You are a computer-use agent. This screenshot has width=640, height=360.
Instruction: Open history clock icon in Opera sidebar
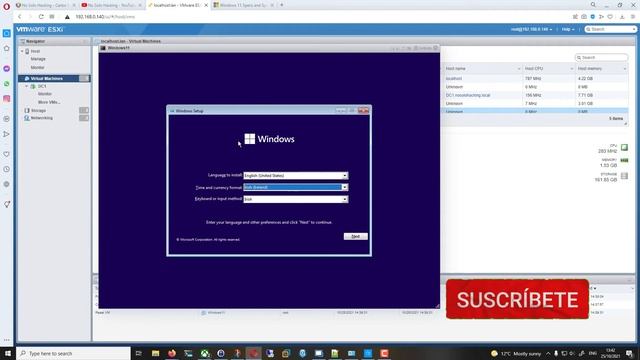[7, 169]
